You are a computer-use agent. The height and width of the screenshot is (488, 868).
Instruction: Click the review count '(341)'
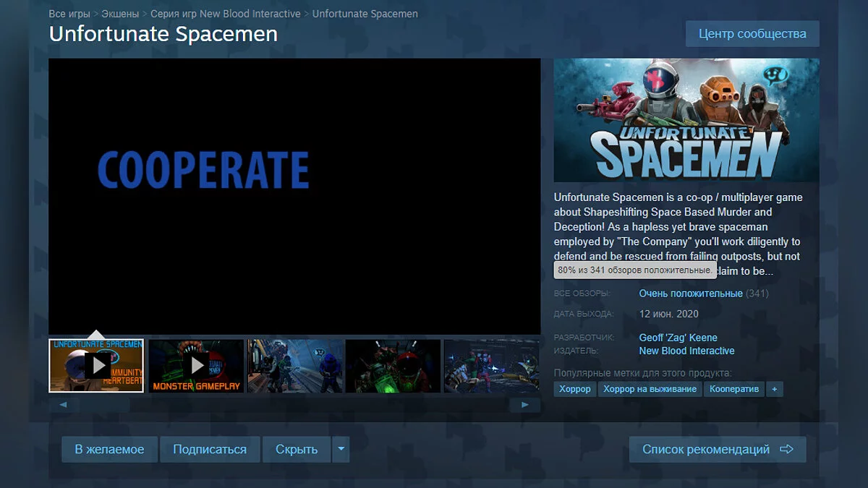tap(757, 294)
